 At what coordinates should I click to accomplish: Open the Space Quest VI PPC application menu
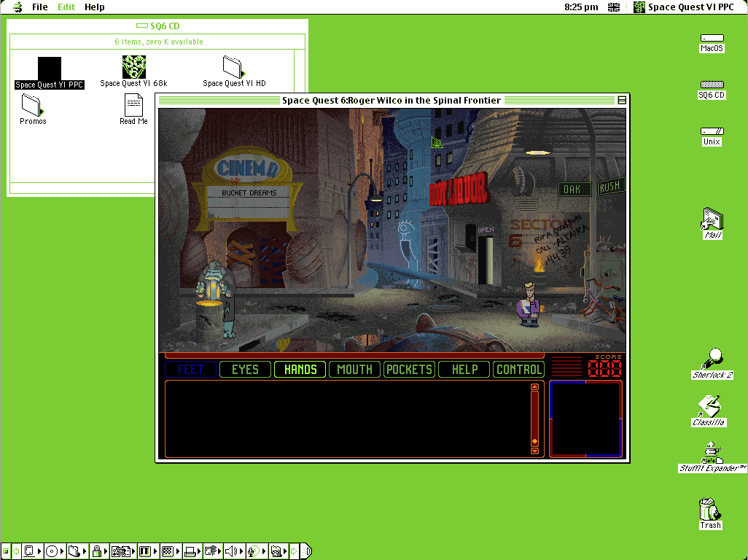click(684, 7)
